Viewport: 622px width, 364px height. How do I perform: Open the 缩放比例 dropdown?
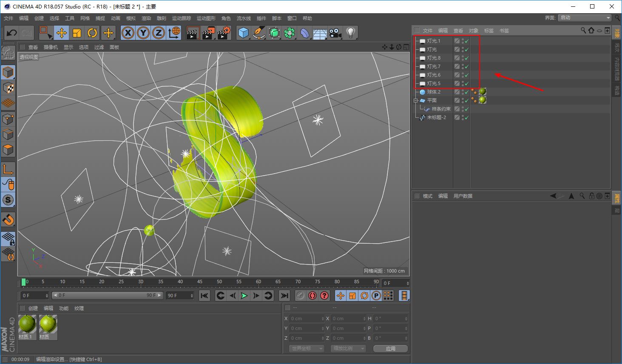pyautogui.click(x=348, y=349)
